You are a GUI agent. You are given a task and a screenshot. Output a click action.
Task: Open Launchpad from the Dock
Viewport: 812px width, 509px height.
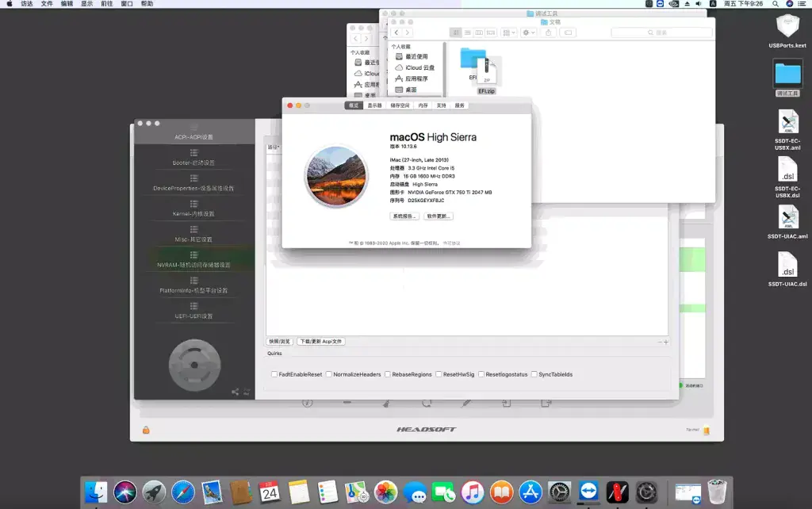(x=154, y=492)
